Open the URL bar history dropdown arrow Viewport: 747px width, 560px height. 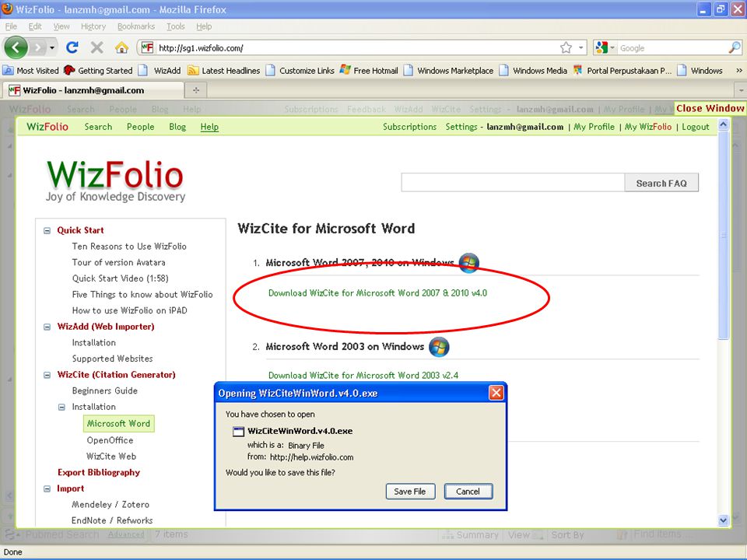click(580, 47)
